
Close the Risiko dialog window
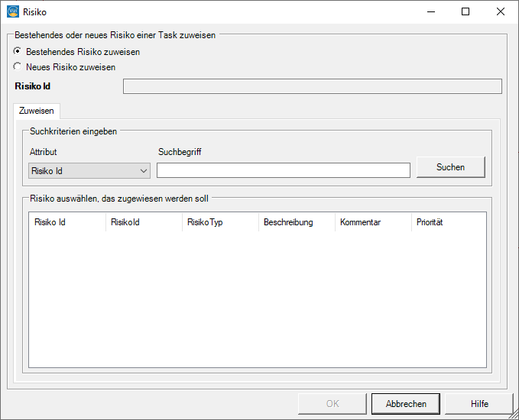tap(501, 12)
